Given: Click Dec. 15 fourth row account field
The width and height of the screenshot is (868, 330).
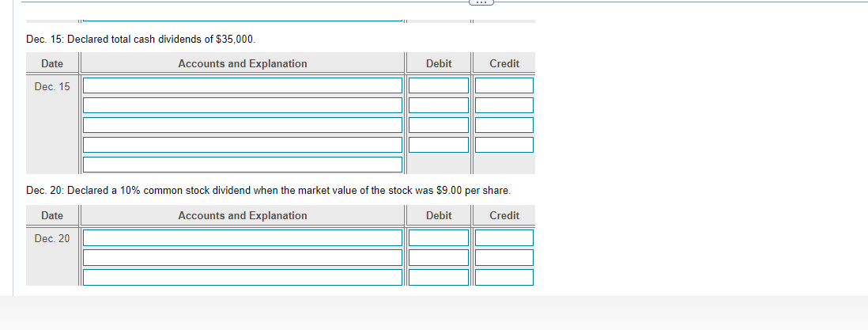Looking at the screenshot, I should click(x=243, y=145).
